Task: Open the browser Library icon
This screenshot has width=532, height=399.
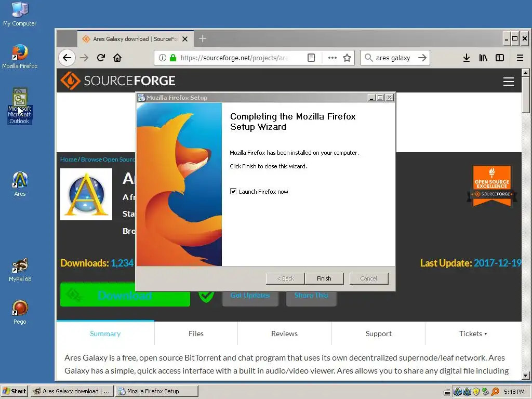Action: [x=483, y=58]
